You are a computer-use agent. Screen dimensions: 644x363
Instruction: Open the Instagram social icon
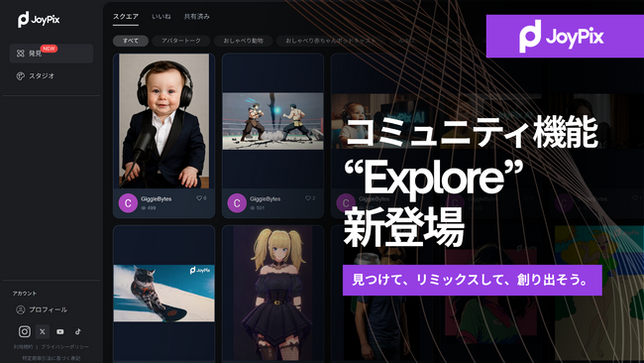(24, 331)
